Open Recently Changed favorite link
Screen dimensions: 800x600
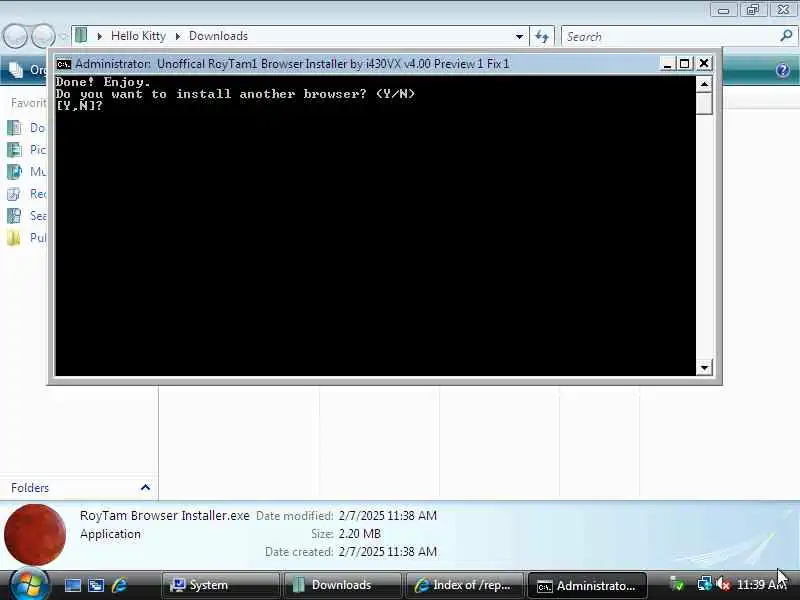click(26, 194)
